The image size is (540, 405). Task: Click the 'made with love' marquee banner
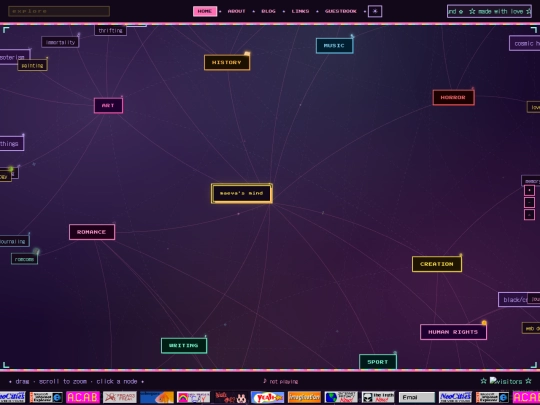(489, 11)
